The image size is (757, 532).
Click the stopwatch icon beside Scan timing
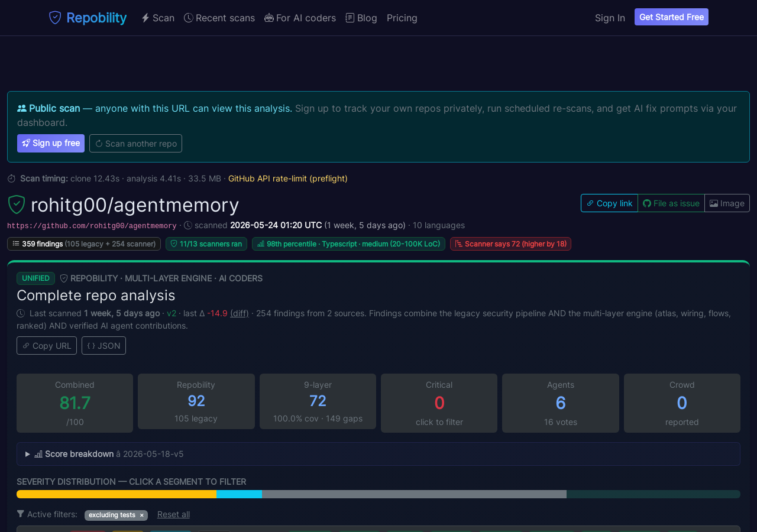click(11, 179)
